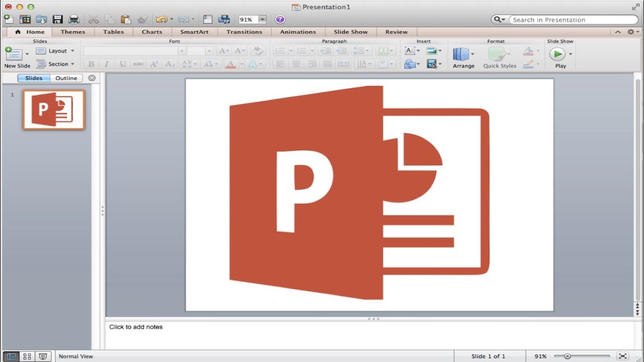Toggle bold formatting in the Font group

coord(91,64)
